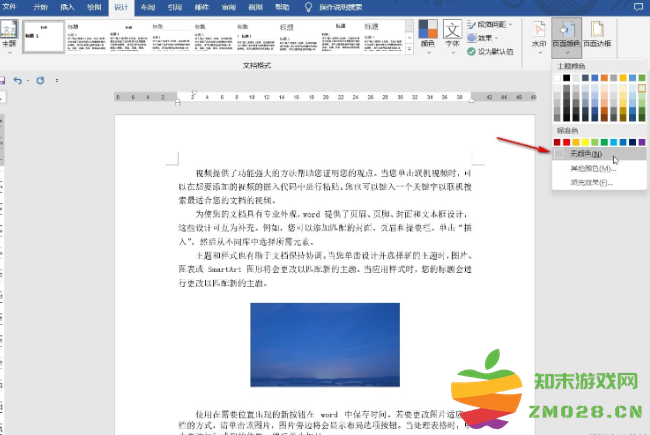Screen dimensions: 650x435
Task: Pick the yellow standard color swatch
Action: [x=585, y=142]
